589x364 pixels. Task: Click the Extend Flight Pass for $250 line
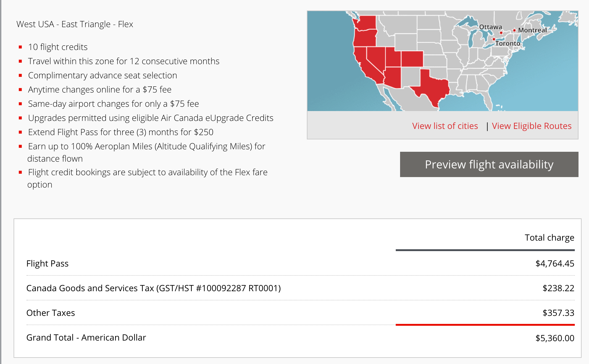[121, 132]
